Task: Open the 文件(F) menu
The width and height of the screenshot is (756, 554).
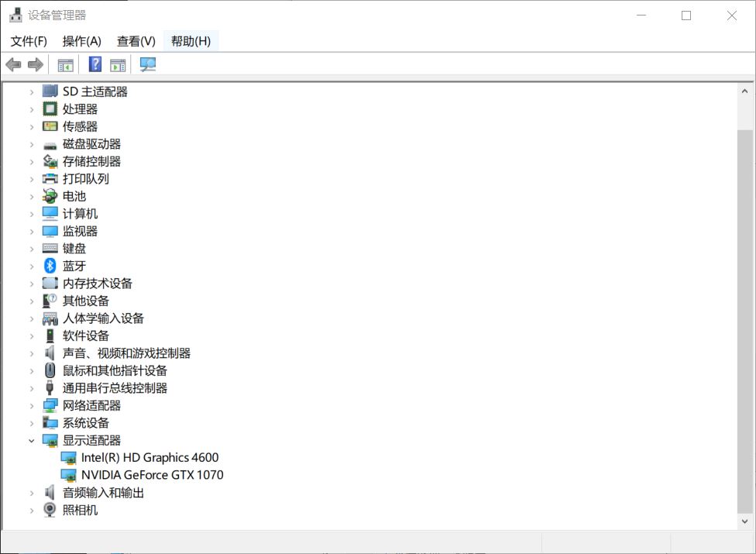Action: [x=29, y=42]
